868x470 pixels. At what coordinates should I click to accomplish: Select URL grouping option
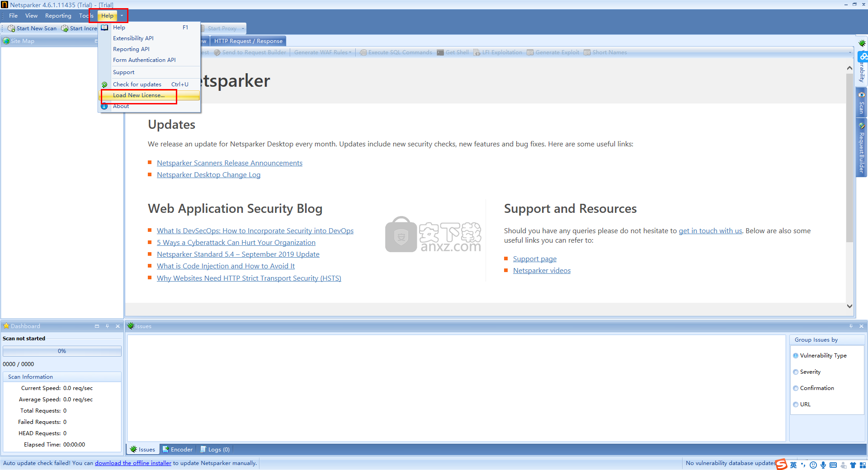coord(802,404)
